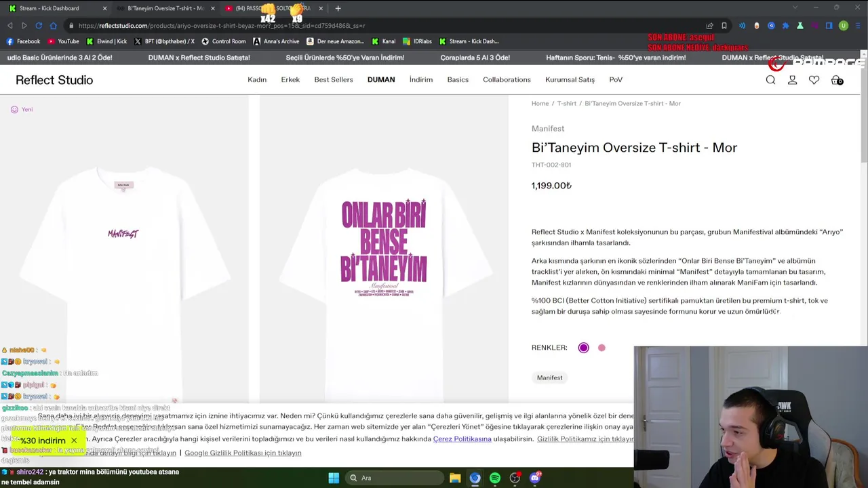Open the Kurumsal Satış menu
Viewport: 868px width, 488px height.
tap(570, 79)
